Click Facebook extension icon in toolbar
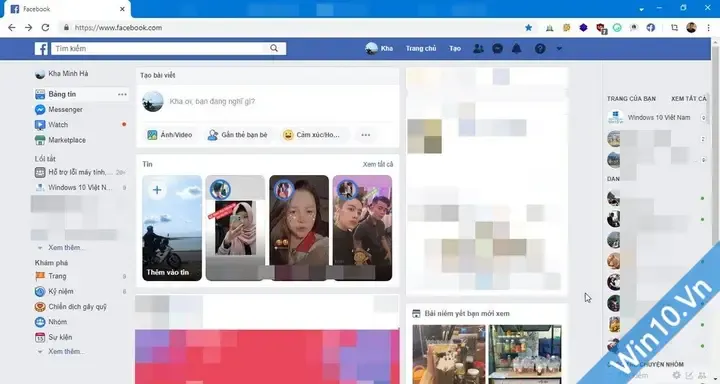 click(x=651, y=28)
